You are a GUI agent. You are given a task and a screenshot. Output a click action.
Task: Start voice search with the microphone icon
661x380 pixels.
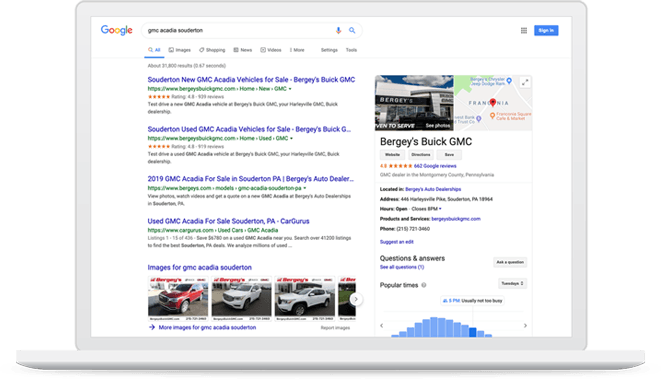click(x=338, y=30)
